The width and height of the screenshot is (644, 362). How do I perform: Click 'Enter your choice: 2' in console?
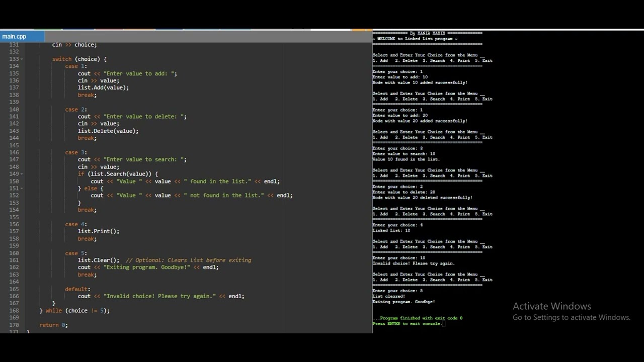click(x=398, y=187)
